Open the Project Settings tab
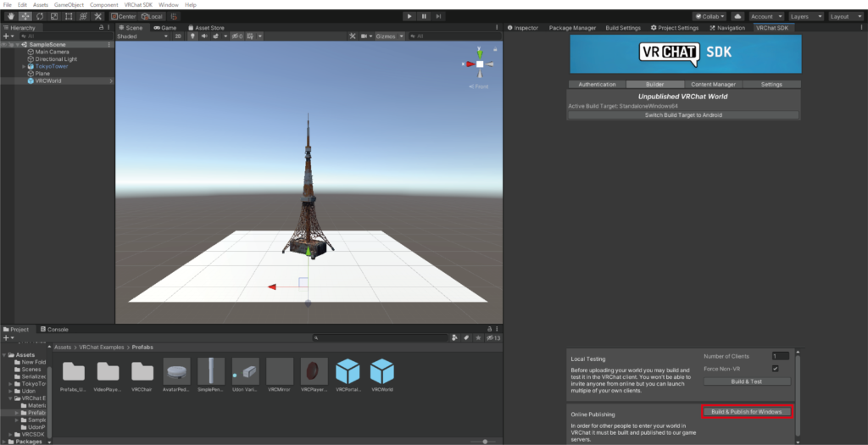The height and width of the screenshot is (445, 868). (x=674, y=27)
